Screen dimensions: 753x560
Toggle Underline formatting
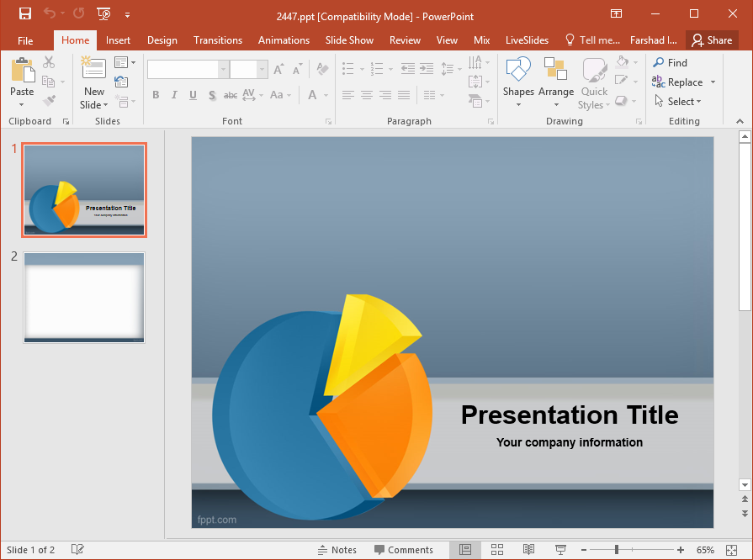click(193, 95)
